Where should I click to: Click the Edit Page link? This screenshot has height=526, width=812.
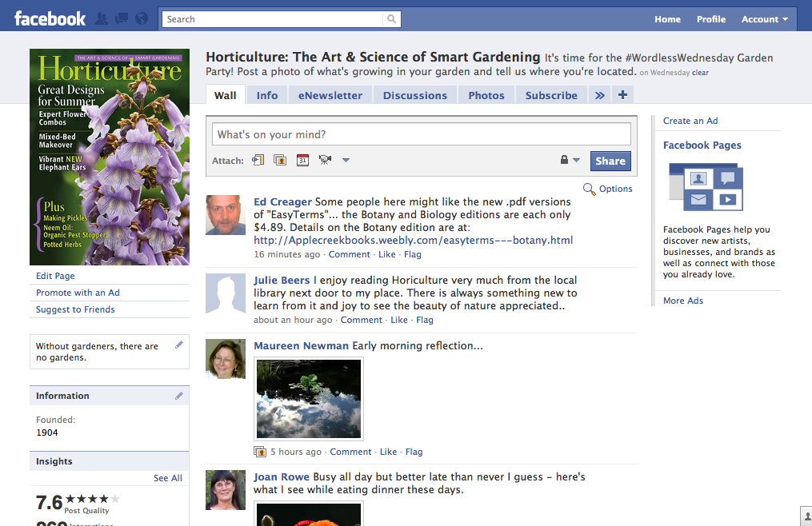[55, 276]
